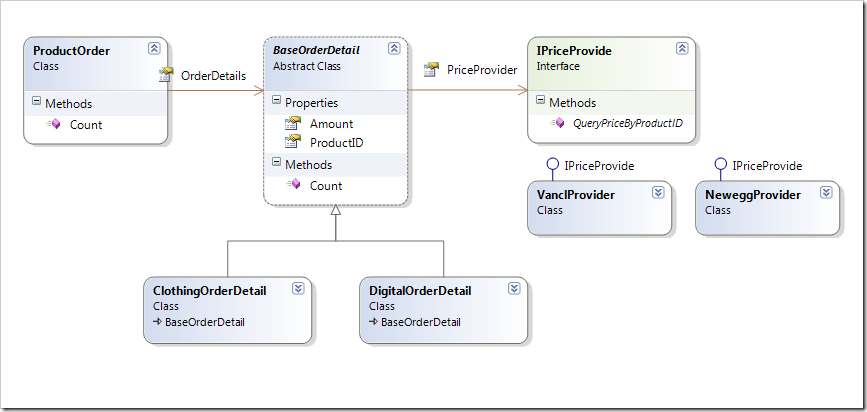Select the NeweggProvider class title
Image resolution: width=867 pixels, height=412 pixels.
[753, 195]
